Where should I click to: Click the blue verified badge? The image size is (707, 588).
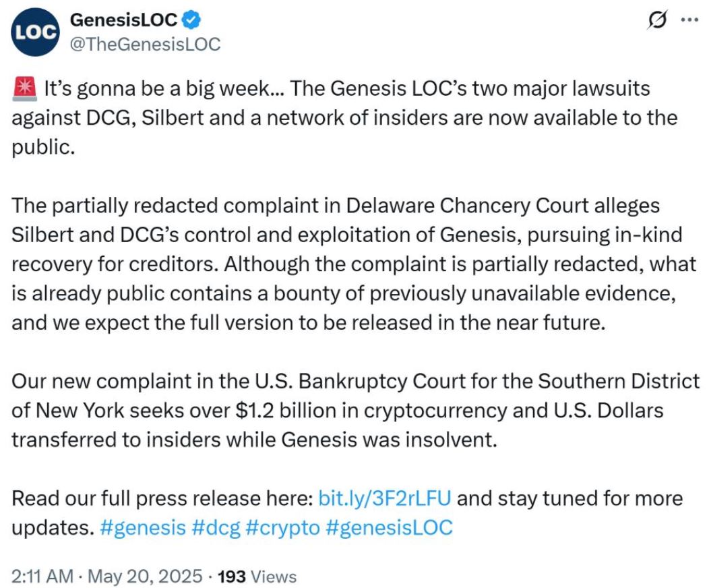[x=191, y=20]
